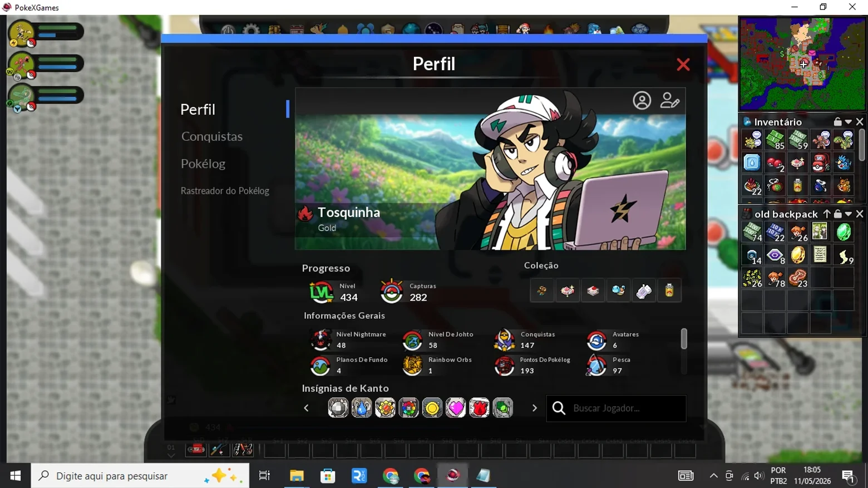
Task: Select the money stack of 85 in Inventário
Action: pos(775,140)
